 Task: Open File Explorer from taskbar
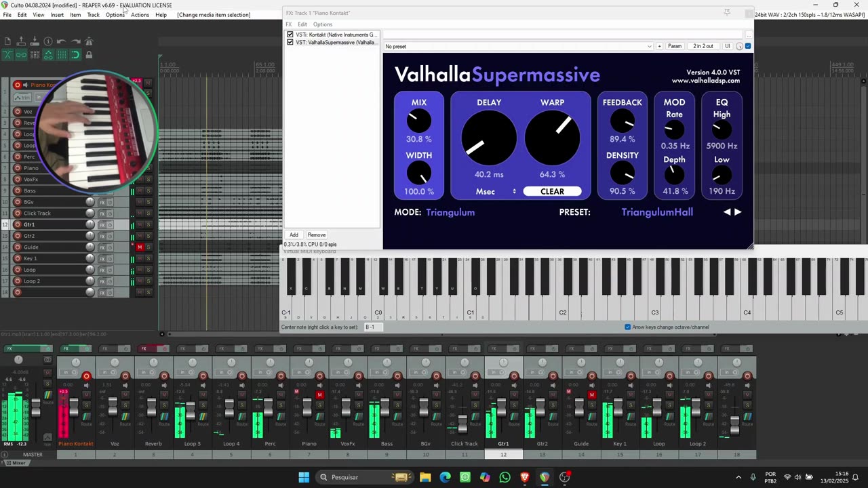425,477
